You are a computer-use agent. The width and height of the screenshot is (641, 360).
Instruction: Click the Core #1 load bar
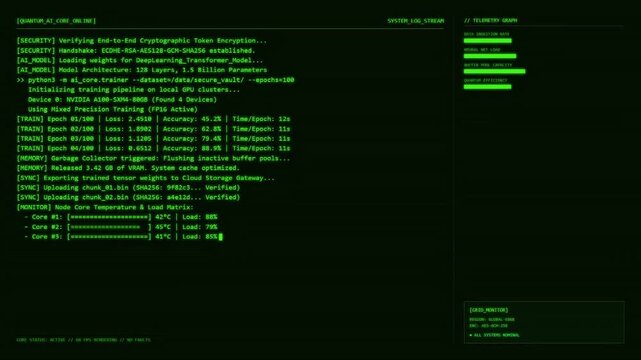point(109,217)
